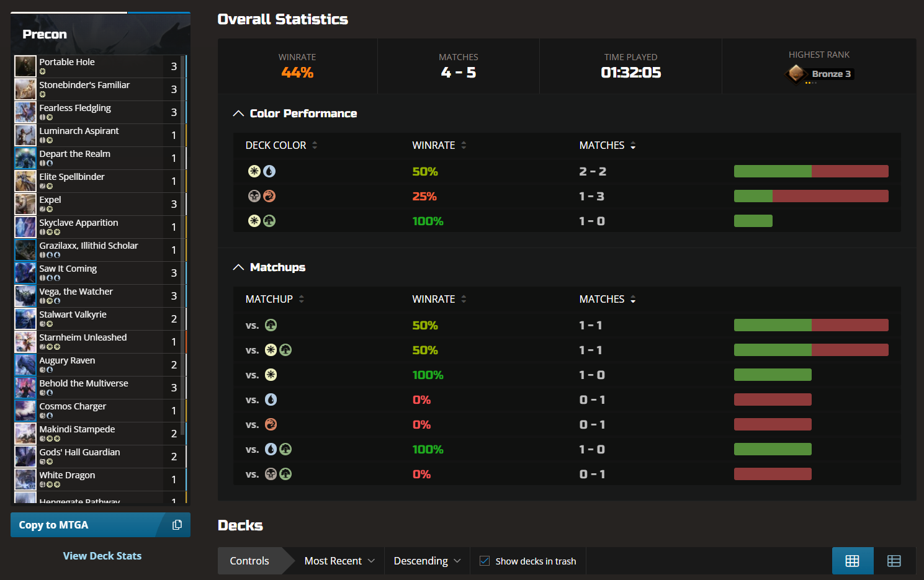
Task: Select Gods' Hall Guardian card row
Action: (100, 457)
